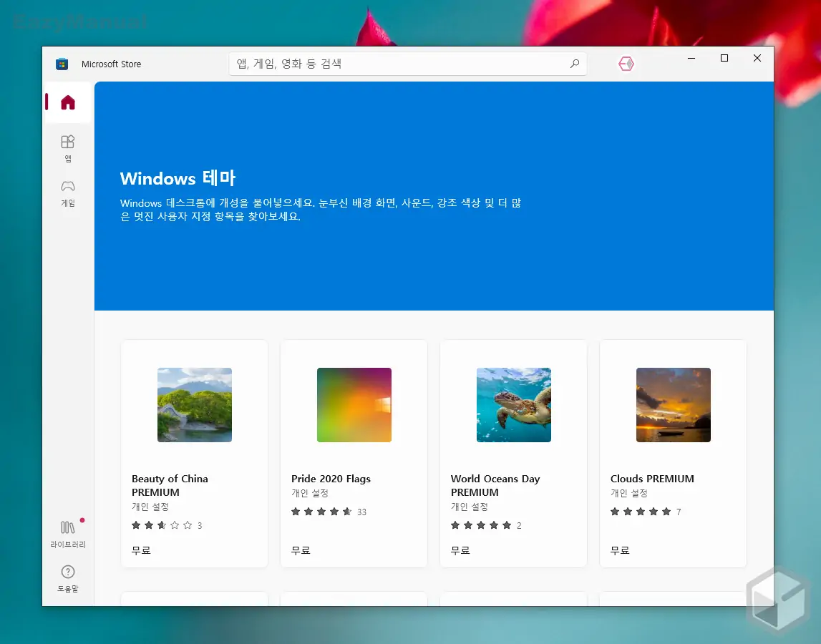The image size is (821, 644).
Task: Click the Microsoft Store logo icon
Action: pyautogui.click(x=62, y=64)
